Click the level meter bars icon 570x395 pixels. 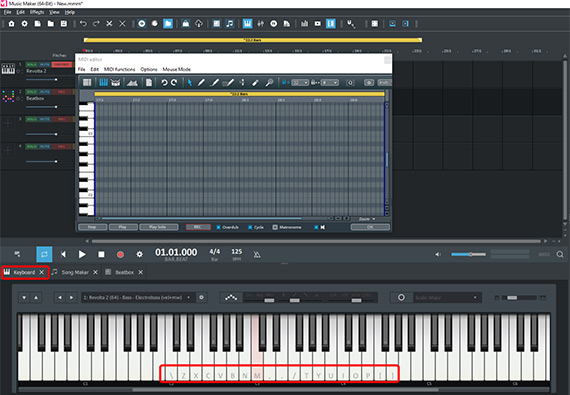pyautogui.click(x=305, y=24)
